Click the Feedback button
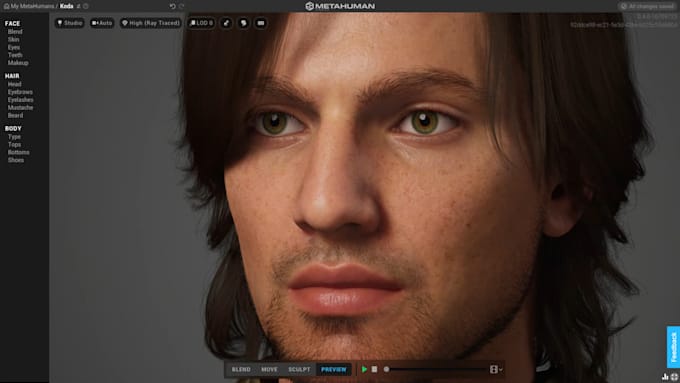The height and width of the screenshot is (383, 680). pyautogui.click(x=673, y=347)
